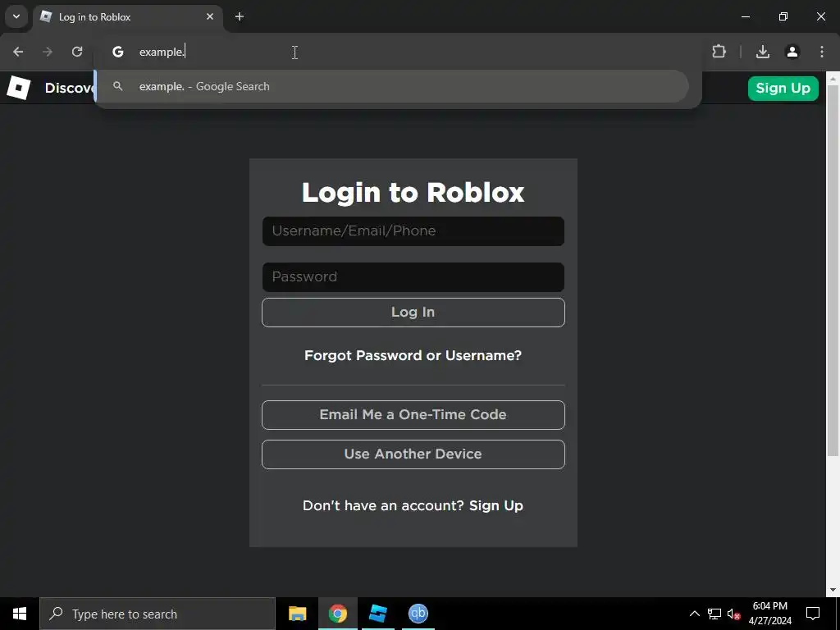
Task: Click the scrollbar down arrow
Action: click(x=833, y=590)
